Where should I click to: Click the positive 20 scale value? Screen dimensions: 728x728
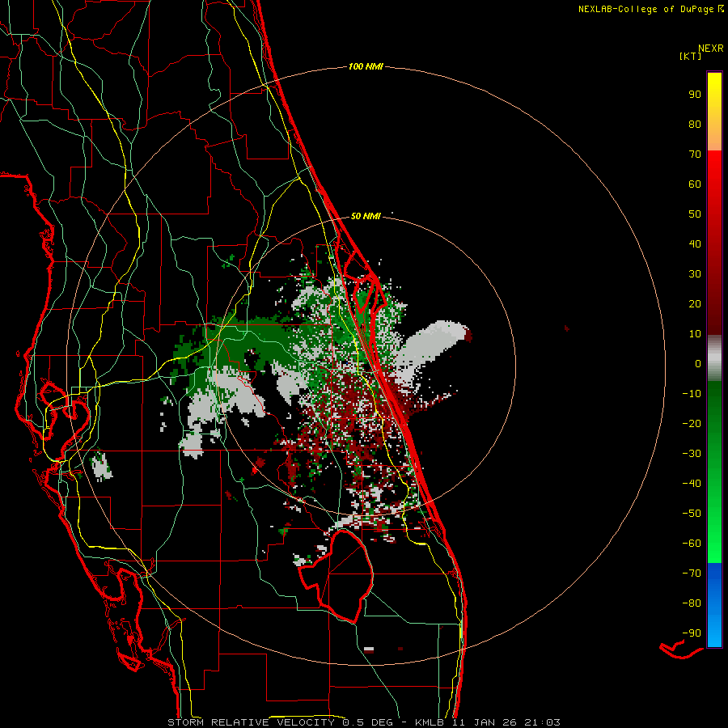click(695, 304)
